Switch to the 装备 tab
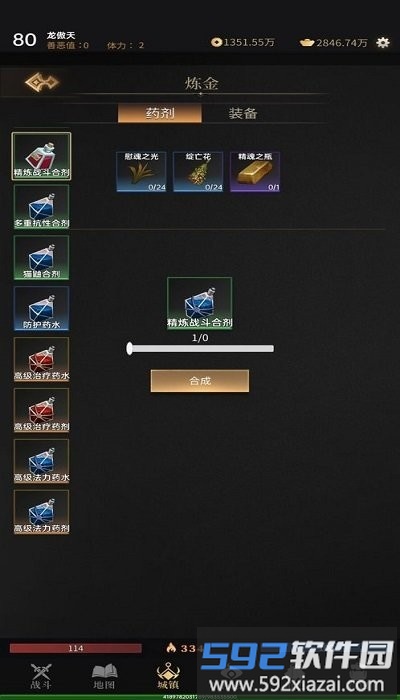The height and width of the screenshot is (700, 400). click(243, 113)
